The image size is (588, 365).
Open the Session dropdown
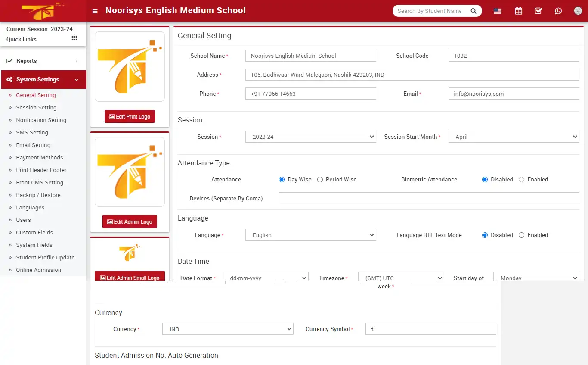[310, 137]
